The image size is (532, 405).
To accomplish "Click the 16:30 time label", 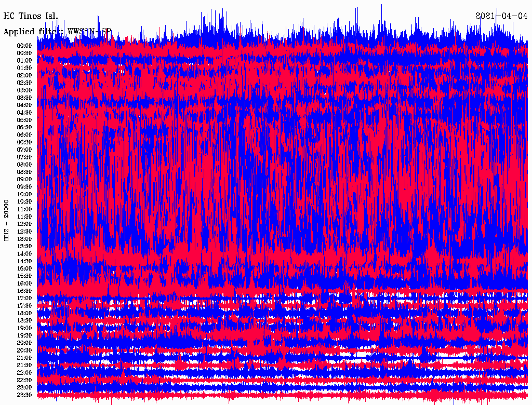I will coord(24,291).
